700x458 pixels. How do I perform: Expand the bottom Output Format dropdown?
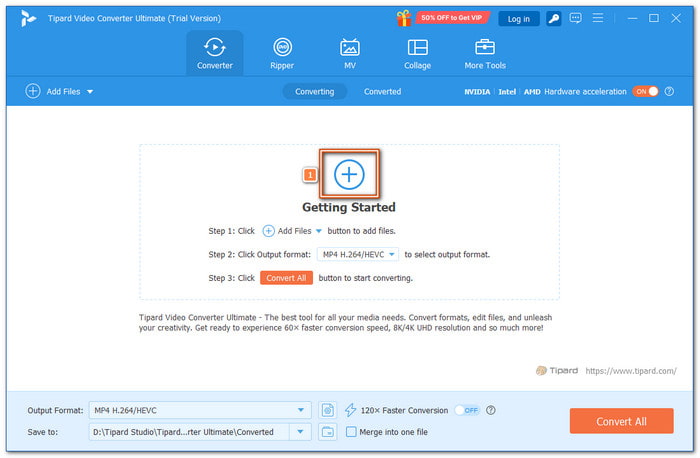point(303,410)
